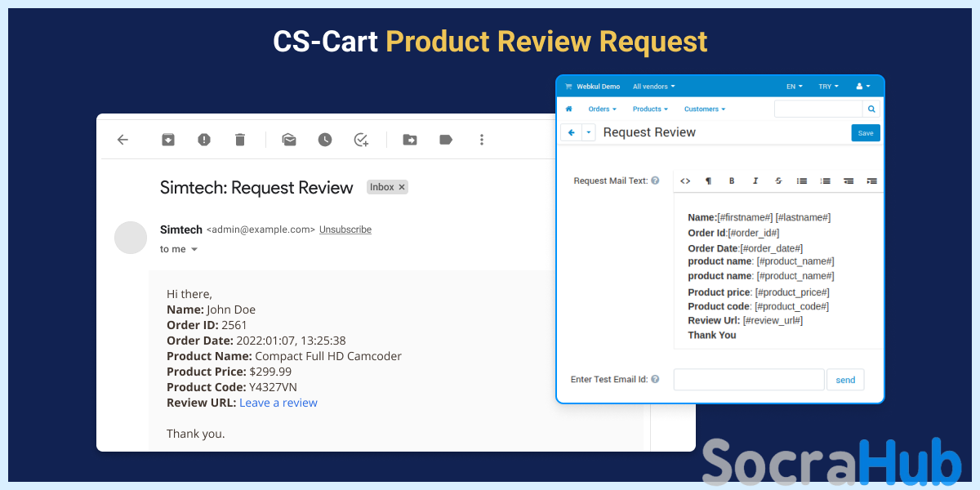Expand the 'to me' recipient details arrow

coord(194,250)
